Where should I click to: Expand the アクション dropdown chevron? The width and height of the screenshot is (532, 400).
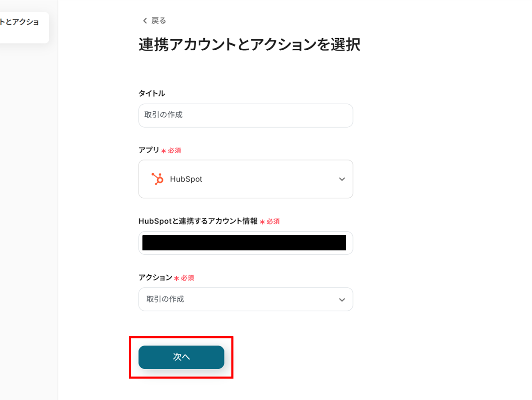pos(342,300)
